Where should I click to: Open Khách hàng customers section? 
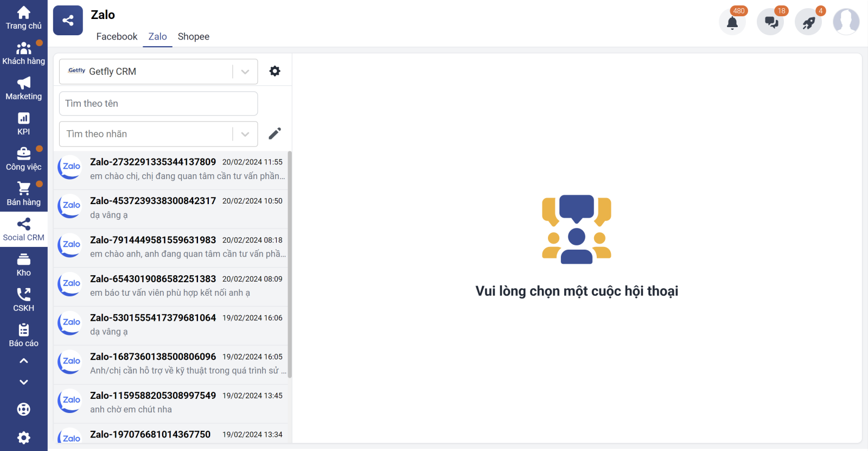23,53
